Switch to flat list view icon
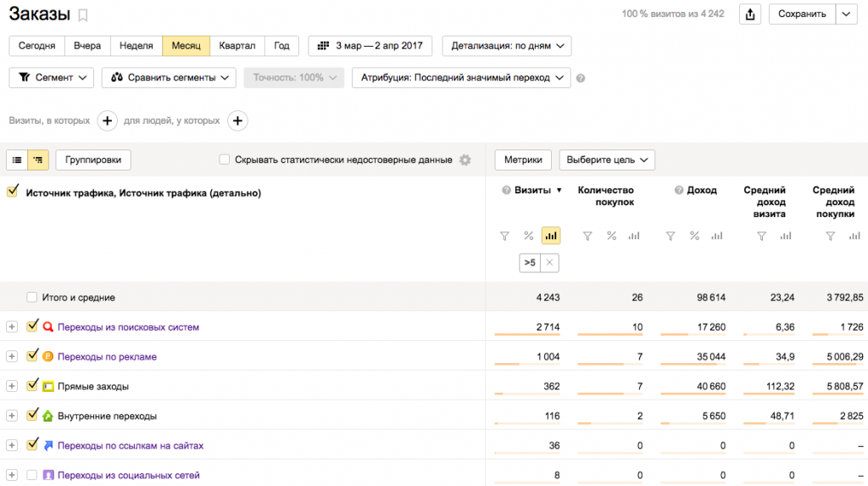This screenshot has height=486, width=868. (17, 159)
